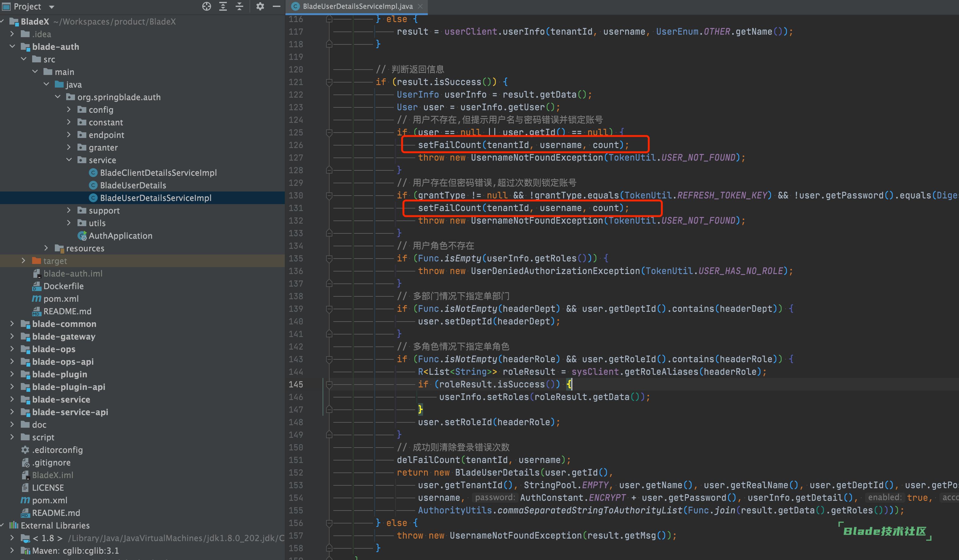The height and width of the screenshot is (560, 959).
Task: Click BladeUserDetails class icon
Action: [x=93, y=185]
